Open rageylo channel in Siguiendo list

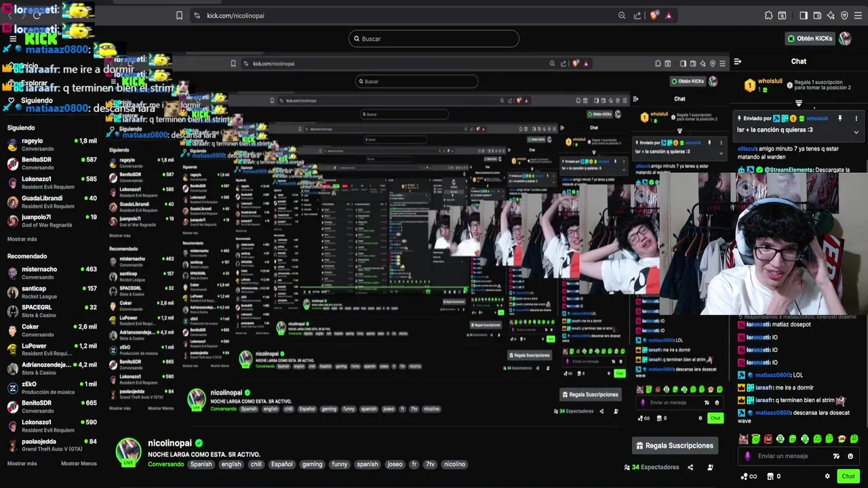pyautogui.click(x=52, y=144)
